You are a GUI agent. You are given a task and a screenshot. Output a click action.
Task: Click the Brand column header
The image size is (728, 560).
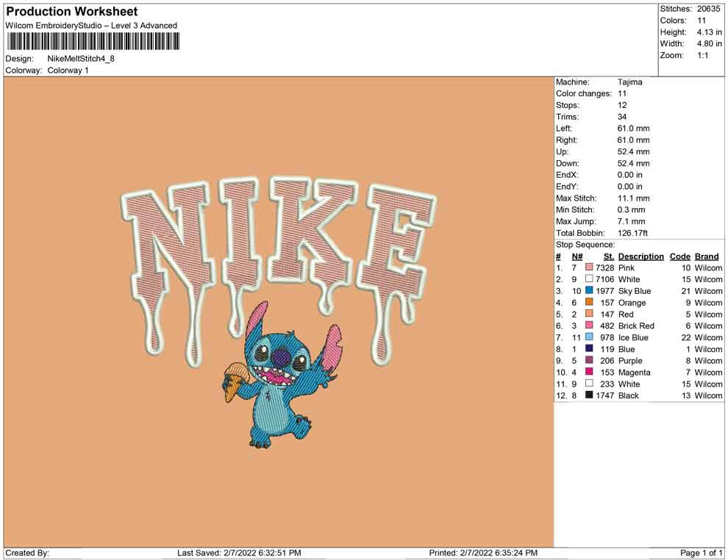[707, 256]
